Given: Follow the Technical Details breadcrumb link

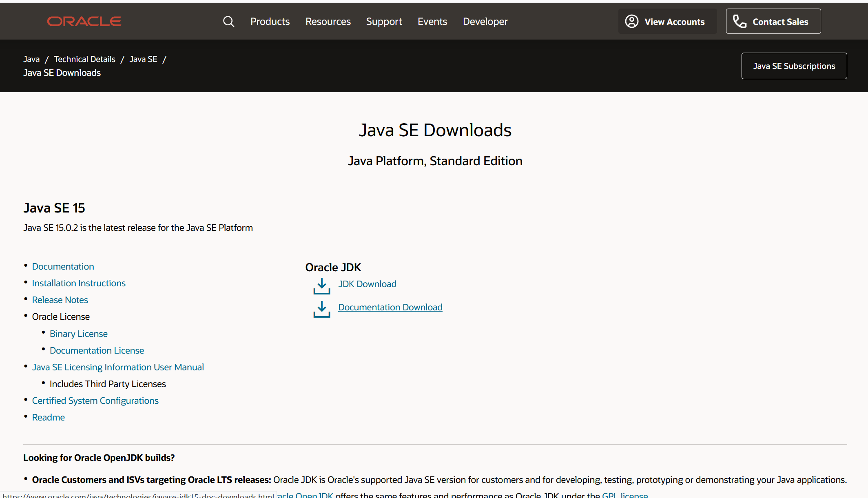Looking at the screenshot, I should pyautogui.click(x=84, y=59).
